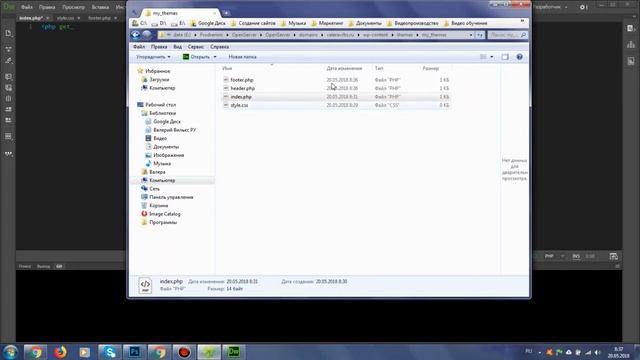Click the Explorer back navigation arrow

pyautogui.click(x=136, y=35)
